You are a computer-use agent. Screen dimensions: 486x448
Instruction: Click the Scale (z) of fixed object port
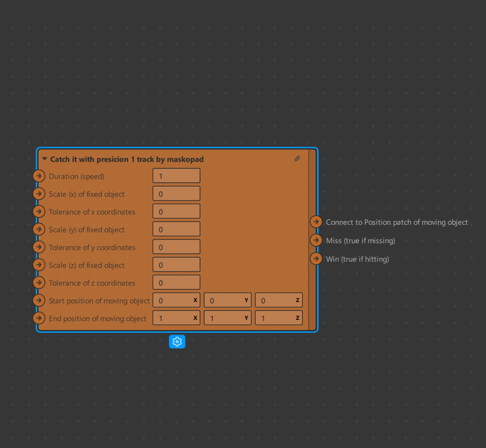tap(39, 265)
